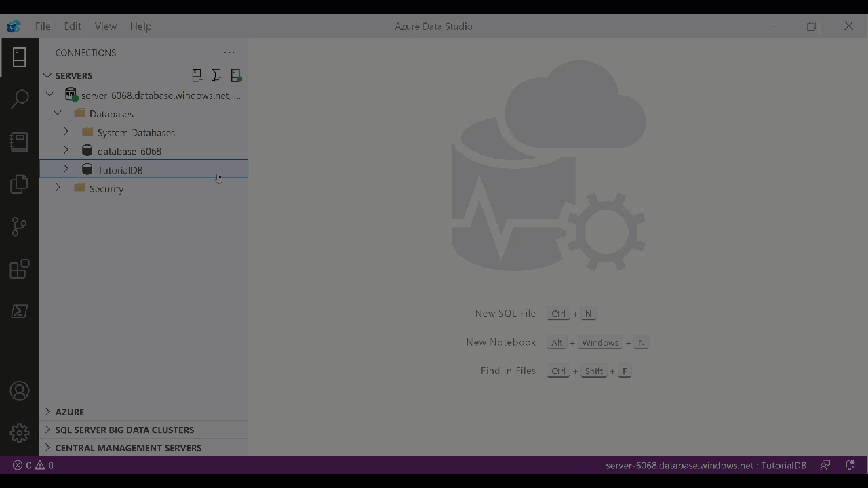The width and height of the screenshot is (868, 488).
Task: Click the Security folder icon
Action: (79, 188)
